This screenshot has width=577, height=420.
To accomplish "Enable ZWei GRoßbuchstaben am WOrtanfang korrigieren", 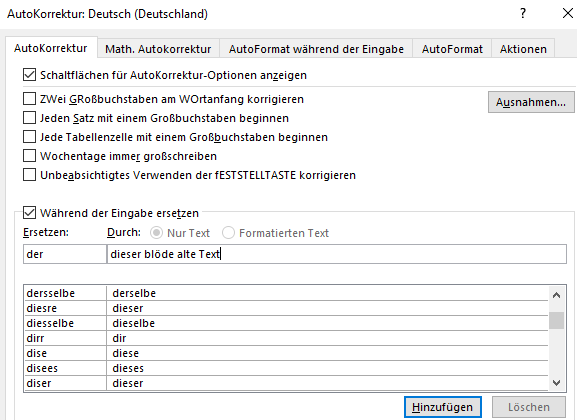I will pos(29,99).
